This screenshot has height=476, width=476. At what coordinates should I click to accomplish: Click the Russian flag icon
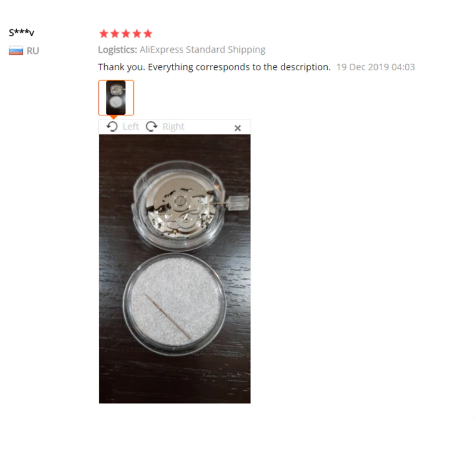click(x=16, y=51)
